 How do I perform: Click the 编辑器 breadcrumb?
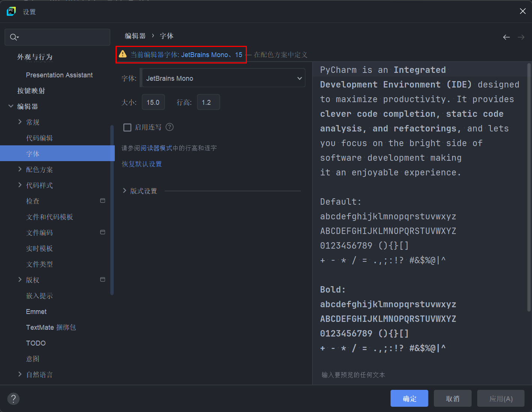135,36
